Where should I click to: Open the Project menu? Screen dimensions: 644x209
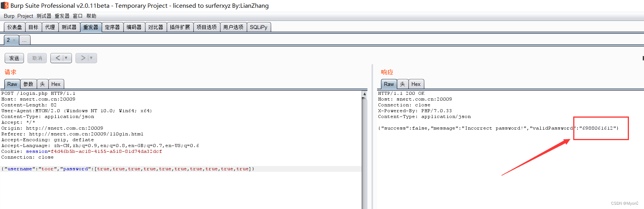(25, 16)
